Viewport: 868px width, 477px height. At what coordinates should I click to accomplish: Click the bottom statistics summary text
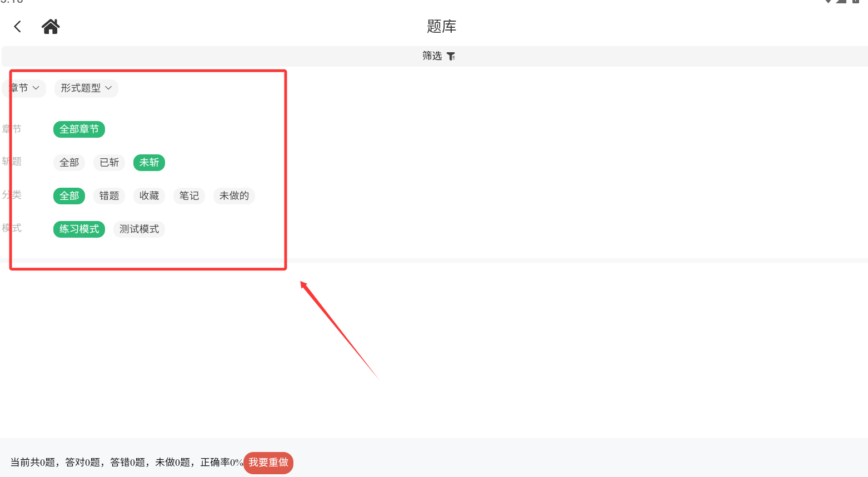tap(127, 463)
